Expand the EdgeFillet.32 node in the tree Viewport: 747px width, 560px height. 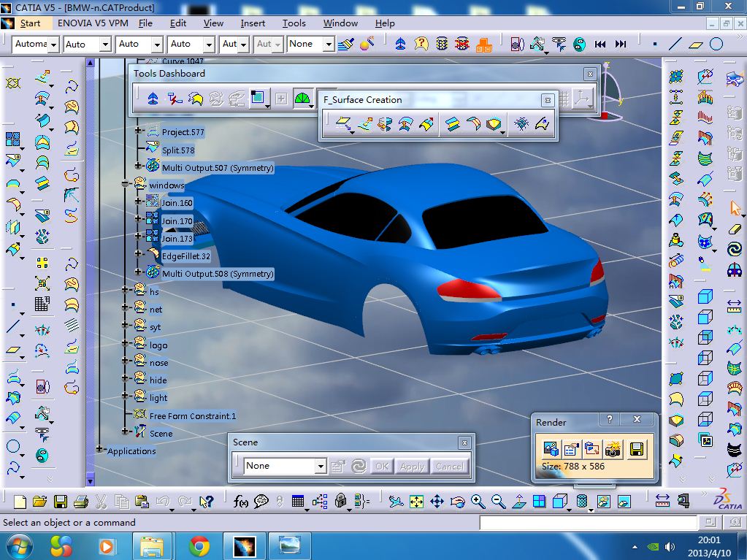(x=138, y=254)
